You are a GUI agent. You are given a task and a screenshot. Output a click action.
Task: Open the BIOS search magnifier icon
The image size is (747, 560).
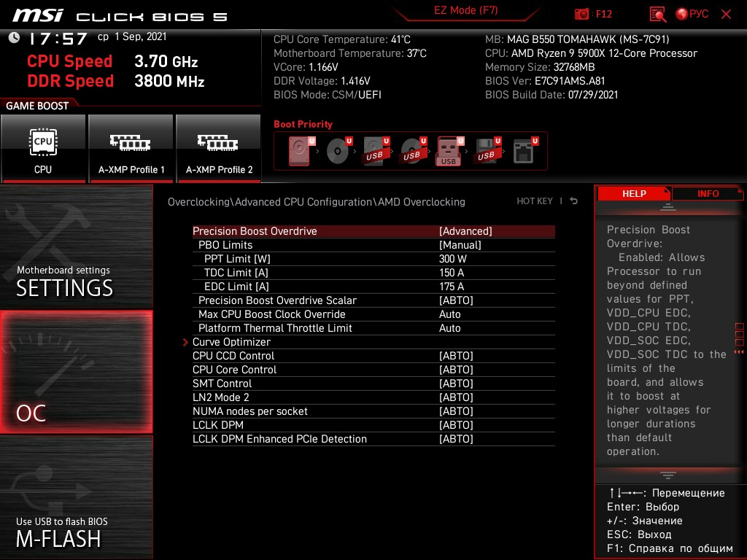pos(657,15)
